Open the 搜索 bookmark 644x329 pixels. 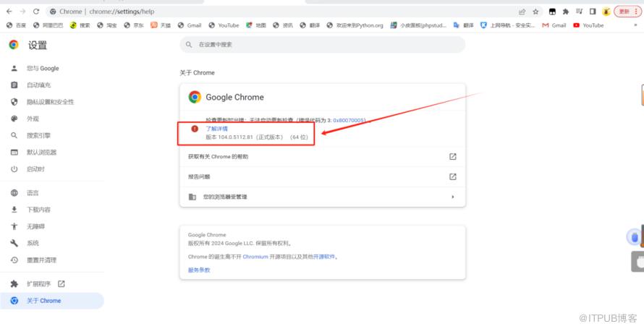coord(80,25)
